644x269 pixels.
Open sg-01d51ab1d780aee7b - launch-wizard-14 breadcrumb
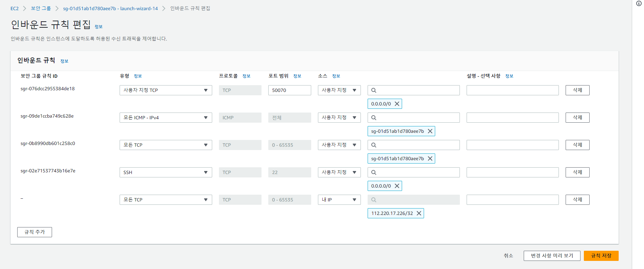[110, 8]
